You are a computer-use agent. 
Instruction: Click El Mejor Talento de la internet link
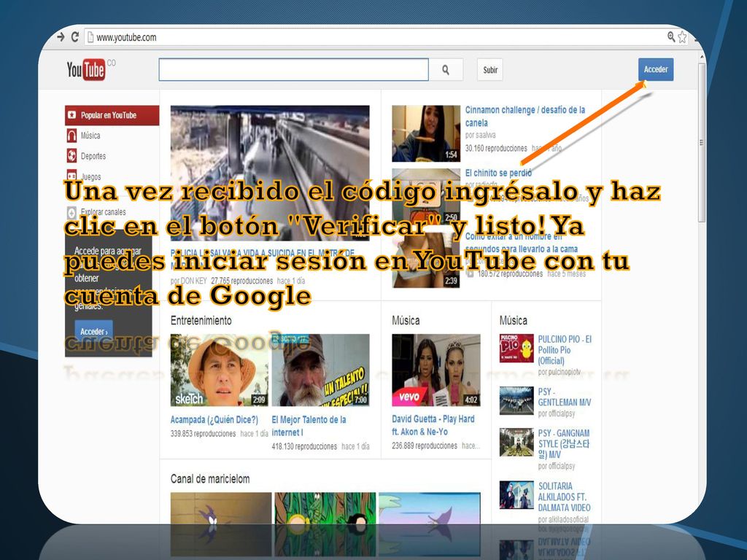(x=309, y=426)
